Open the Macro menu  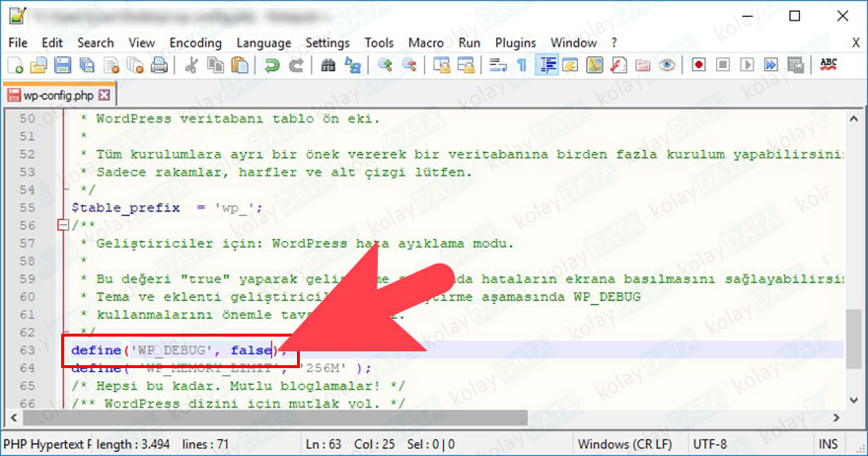point(426,42)
